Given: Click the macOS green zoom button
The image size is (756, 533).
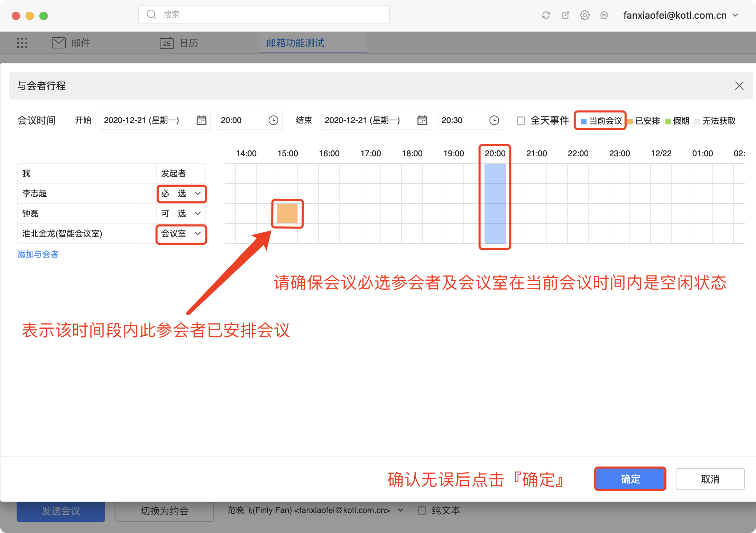Looking at the screenshot, I should [44, 16].
